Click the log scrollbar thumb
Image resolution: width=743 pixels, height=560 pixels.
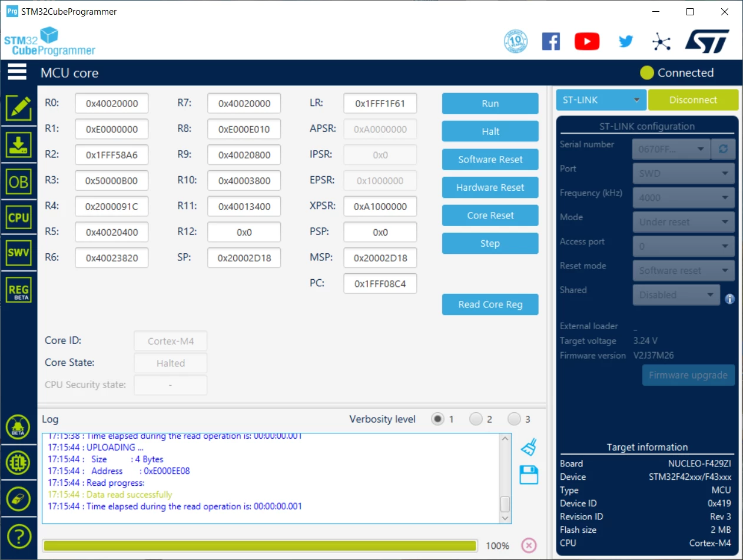[x=505, y=504]
